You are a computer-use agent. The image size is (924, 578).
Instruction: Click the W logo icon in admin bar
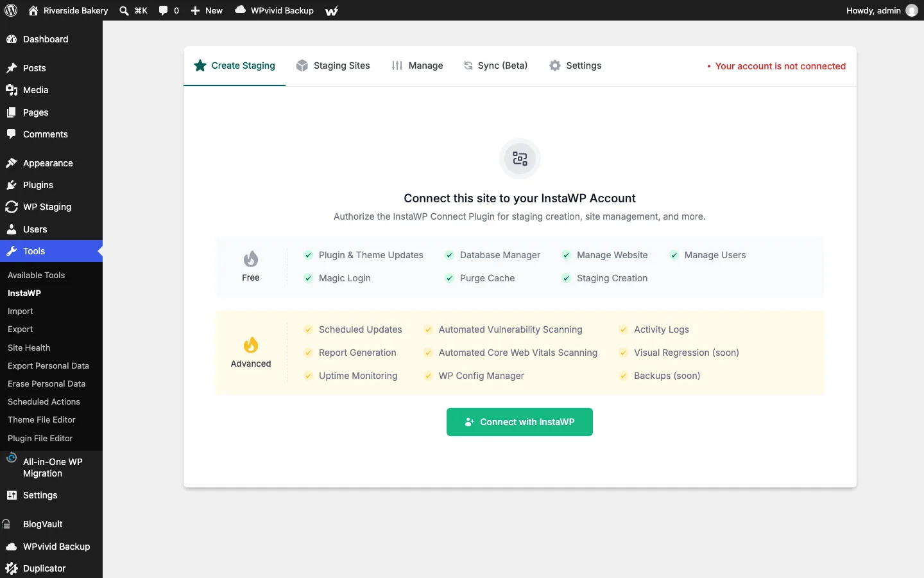click(332, 10)
